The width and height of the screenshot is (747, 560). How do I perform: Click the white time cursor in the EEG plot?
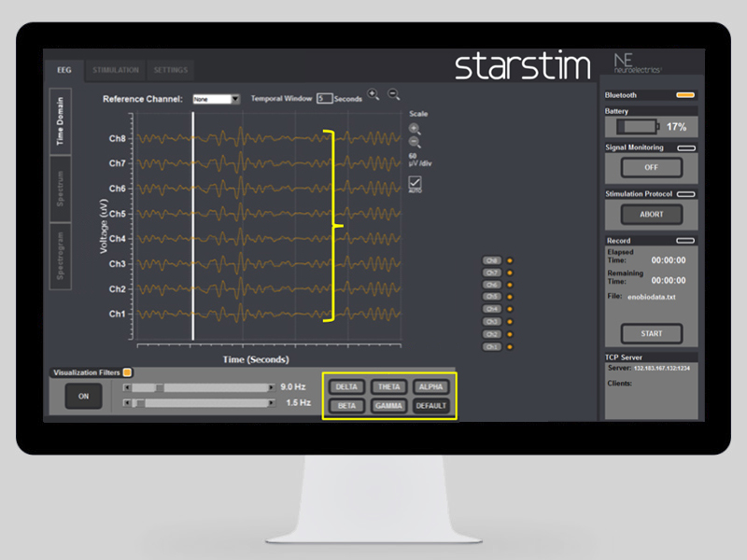[x=193, y=226]
